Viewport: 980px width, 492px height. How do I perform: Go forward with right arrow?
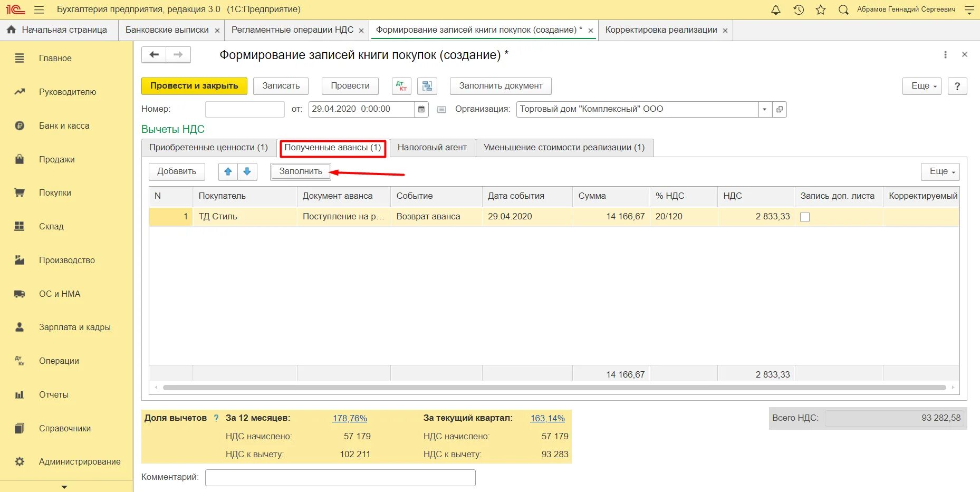coord(178,54)
